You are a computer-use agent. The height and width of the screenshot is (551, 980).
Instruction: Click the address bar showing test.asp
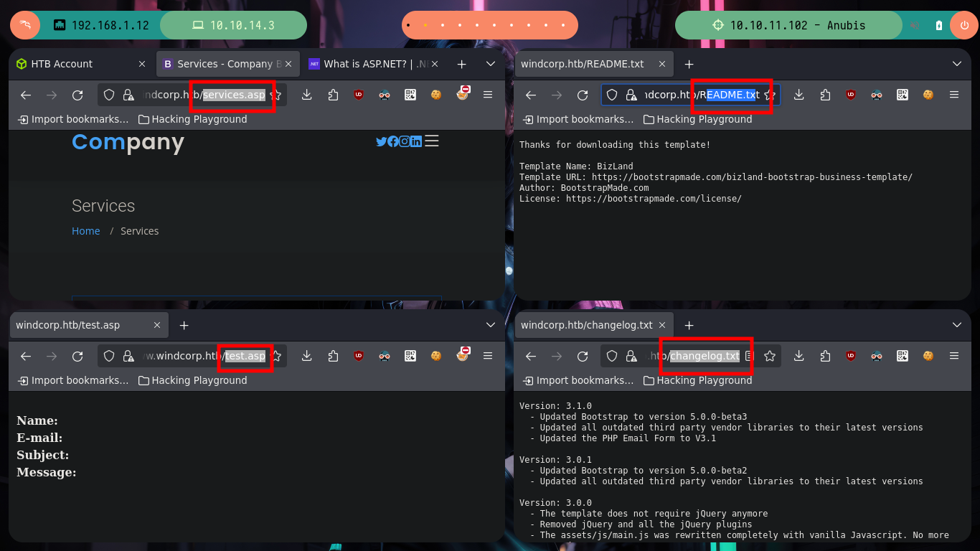point(192,356)
